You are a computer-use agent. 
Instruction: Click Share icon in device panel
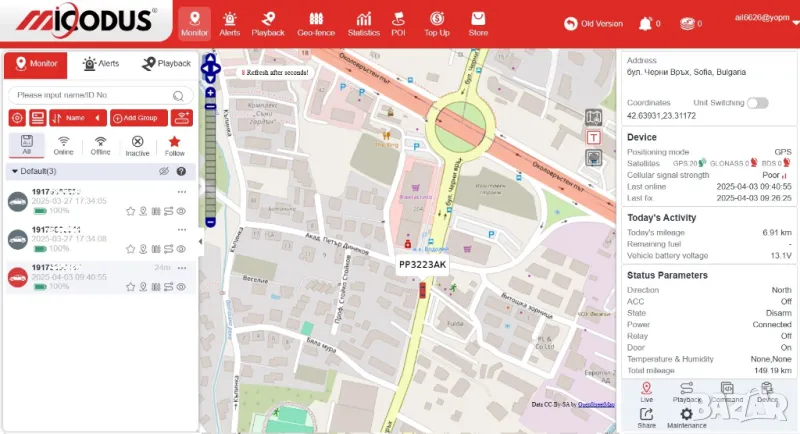(x=646, y=417)
